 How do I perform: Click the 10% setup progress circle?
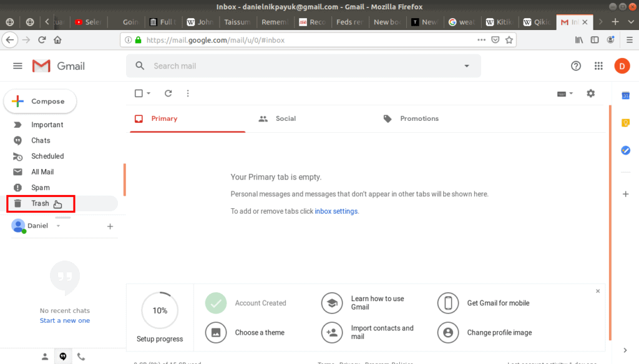tap(160, 310)
